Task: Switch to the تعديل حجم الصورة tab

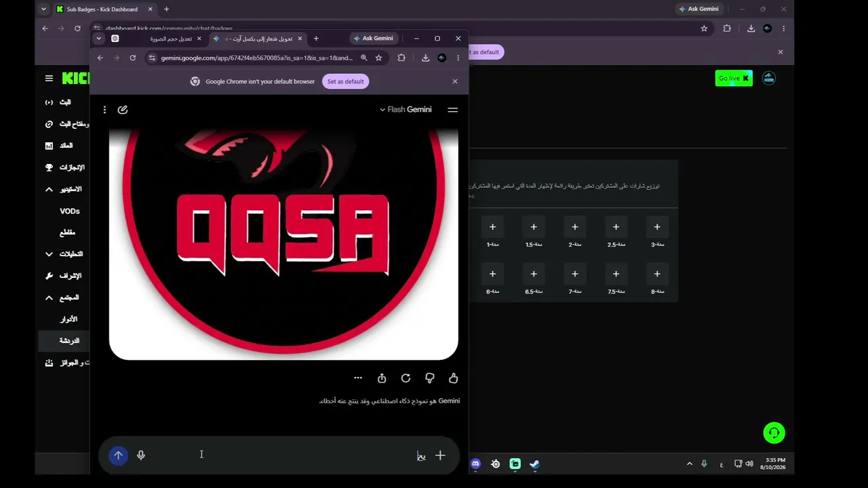Action: (x=156, y=39)
